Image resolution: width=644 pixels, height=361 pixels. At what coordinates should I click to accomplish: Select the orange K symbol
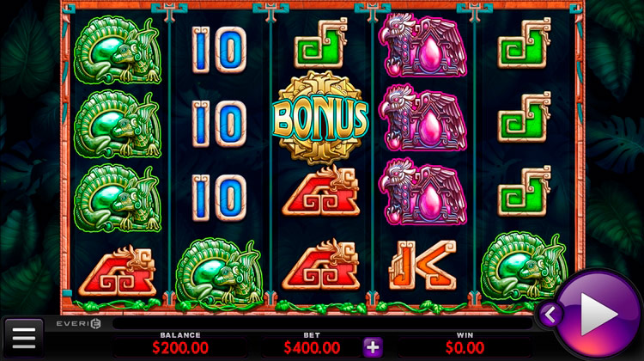(x=422, y=265)
